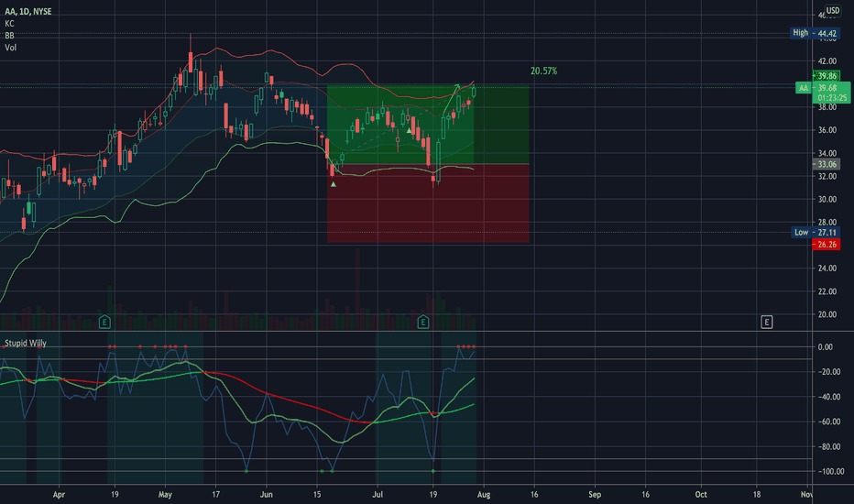854x504 pixels.
Task: Click the May label on the time axis
Action: point(165,495)
